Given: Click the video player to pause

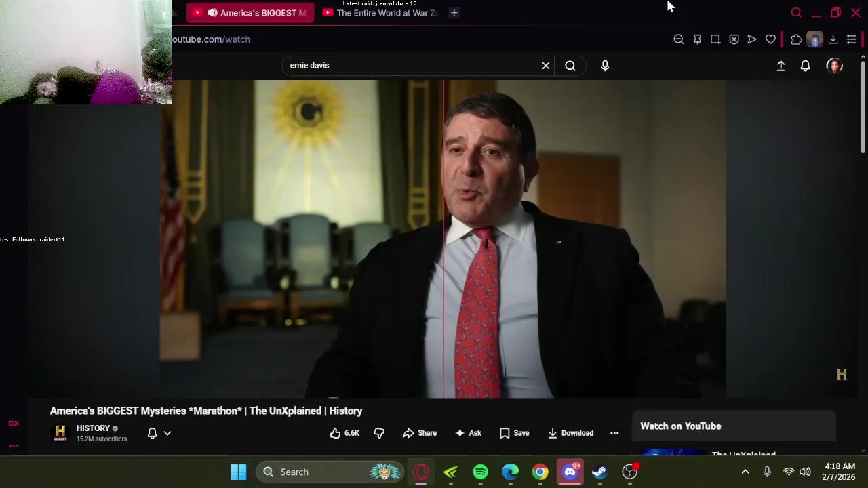Looking at the screenshot, I should pyautogui.click(x=443, y=239).
